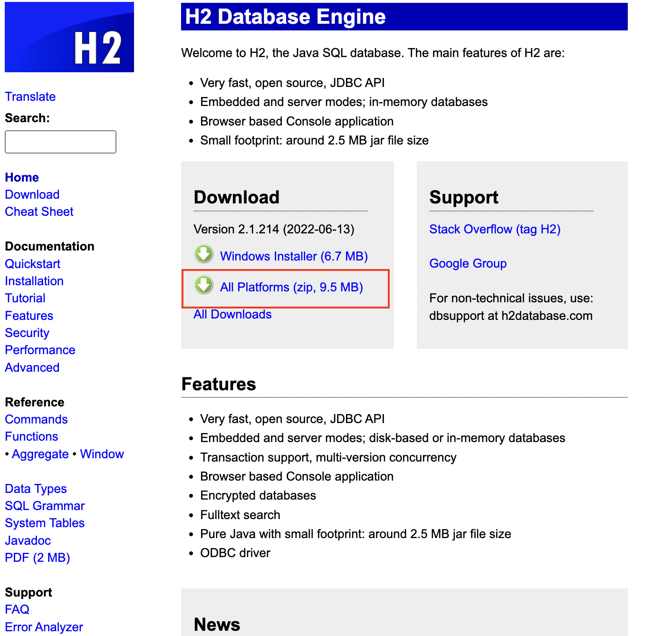Click the News section heading

point(217,625)
